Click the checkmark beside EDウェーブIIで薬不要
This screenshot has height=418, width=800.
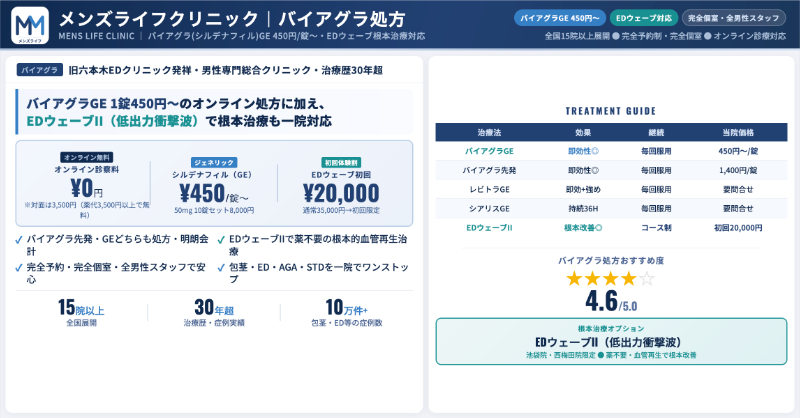(x=220, y=240)
